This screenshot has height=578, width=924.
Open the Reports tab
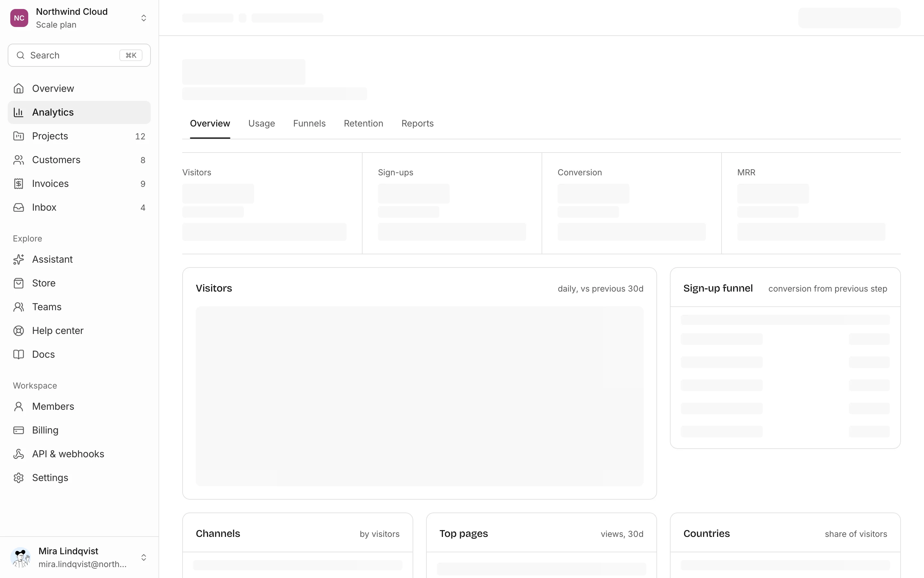point(417,124)
